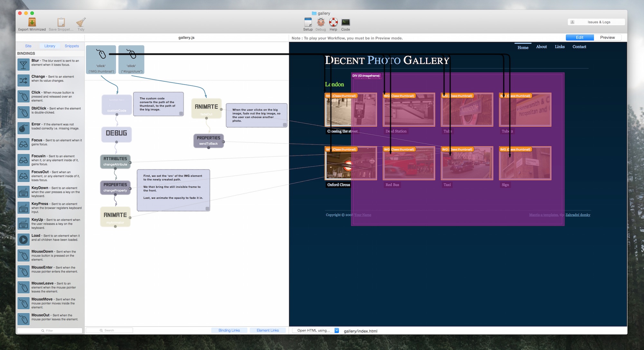Select the PROPERTIES changeProperty node
644x350 pixels.
[x=115, y=187]
